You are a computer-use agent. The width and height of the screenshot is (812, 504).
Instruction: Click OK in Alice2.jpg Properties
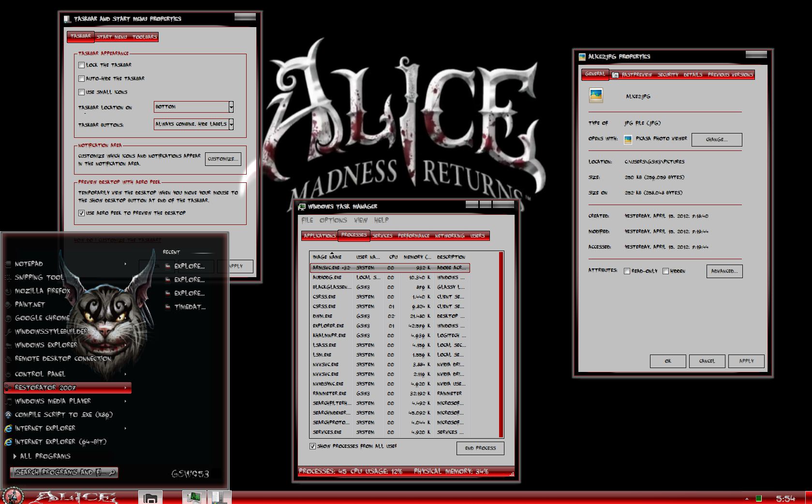click(668, 361)
